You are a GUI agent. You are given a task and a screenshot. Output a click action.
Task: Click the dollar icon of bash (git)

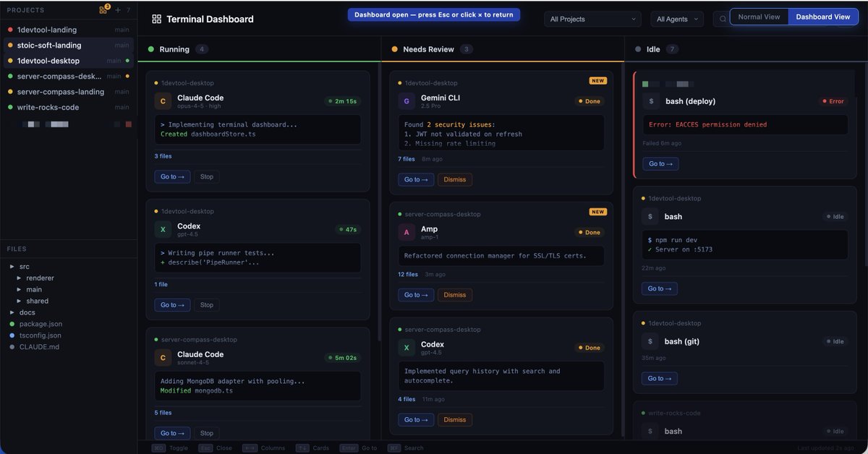pos(651,341)
